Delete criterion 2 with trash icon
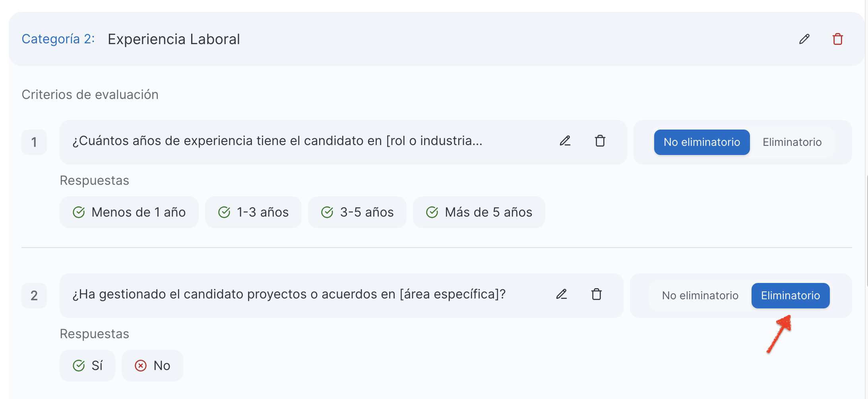868x399 pixels. pyautogui.click(x=596, y=294)
